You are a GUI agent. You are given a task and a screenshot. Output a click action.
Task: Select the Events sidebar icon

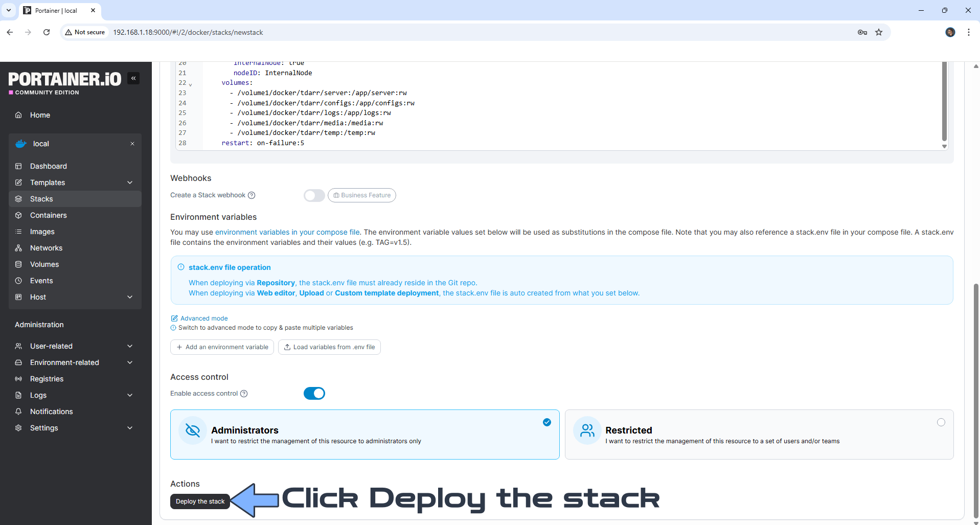click(x=19, y=281)
